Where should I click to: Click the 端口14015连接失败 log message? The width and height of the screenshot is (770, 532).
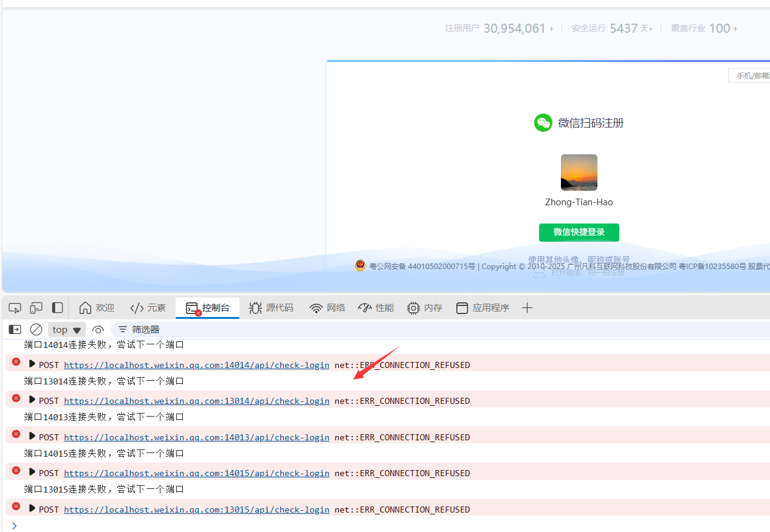pyautogui.click(x=104, y=453)
